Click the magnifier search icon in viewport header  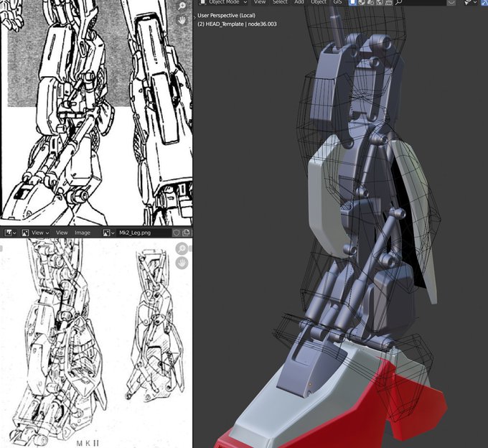(398, 2)
